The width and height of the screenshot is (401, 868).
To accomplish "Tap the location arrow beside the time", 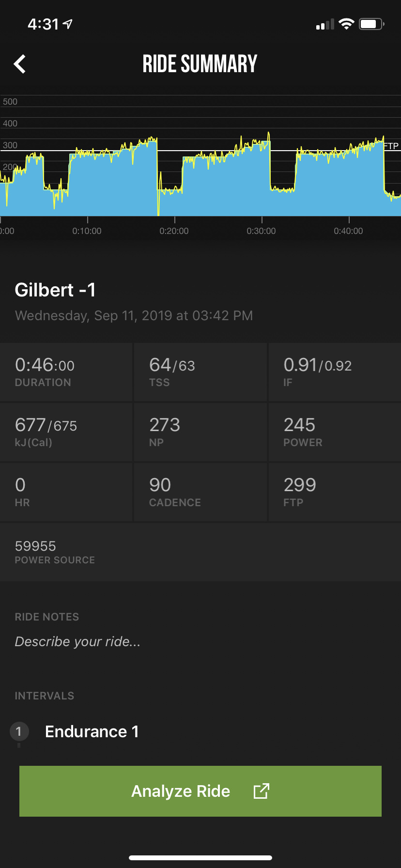I will [x=68, y=24].
